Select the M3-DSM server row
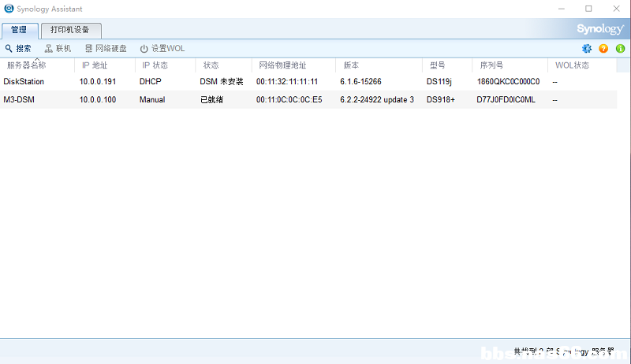This screenshot has height=364, width=631. tap(308, 99)
